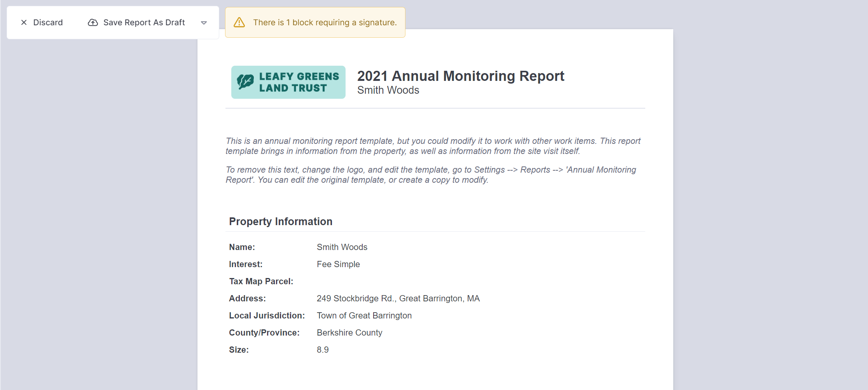This screenshot has height=390, width=868.
Task: Click the Town of Great Barrington value
Action: point(364,315)
